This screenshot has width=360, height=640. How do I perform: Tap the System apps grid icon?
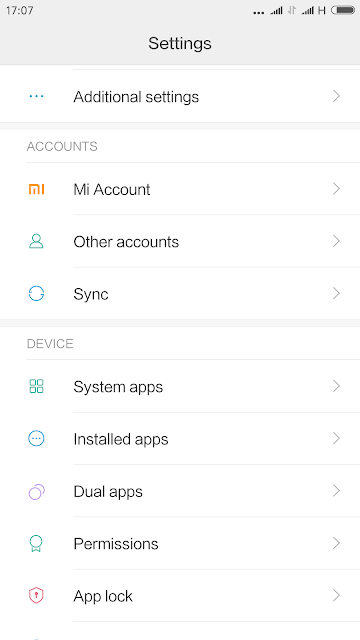click(x=36, y=386)
